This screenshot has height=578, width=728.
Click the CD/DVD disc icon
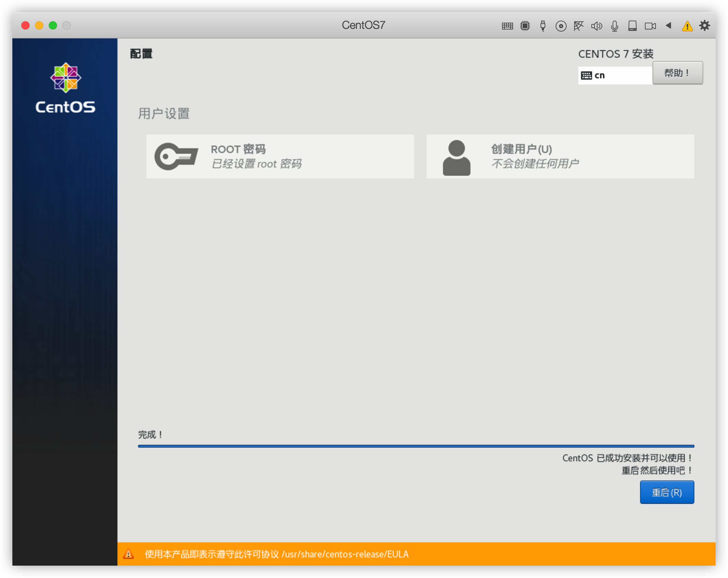pyautogui.click(x=561, y=26)
